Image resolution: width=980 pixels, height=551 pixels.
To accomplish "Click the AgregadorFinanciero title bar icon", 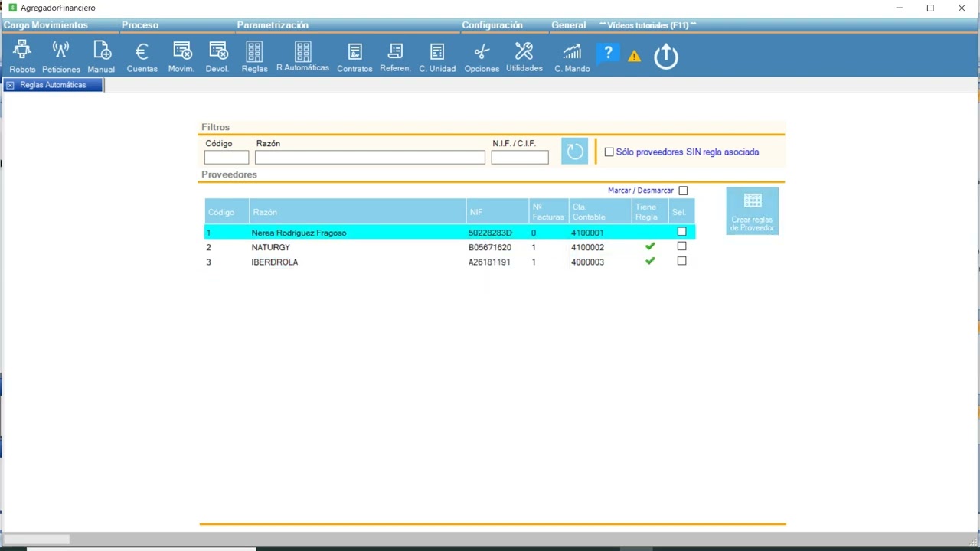I will pyautogui.click(x=11, y=8).
